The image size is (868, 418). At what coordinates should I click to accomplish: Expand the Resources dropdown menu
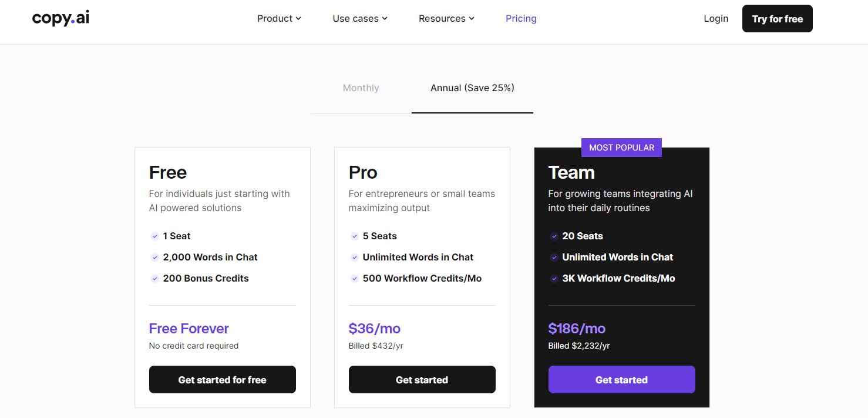click(x=446, y=18)
